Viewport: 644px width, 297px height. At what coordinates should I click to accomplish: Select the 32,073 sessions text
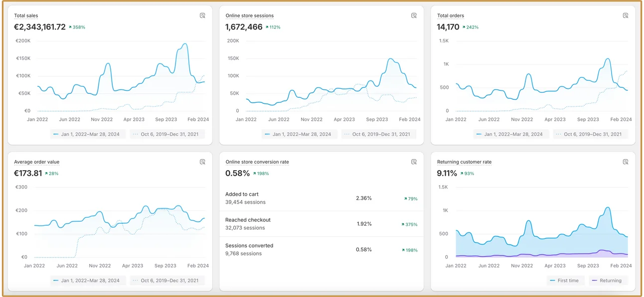[245, 228]
